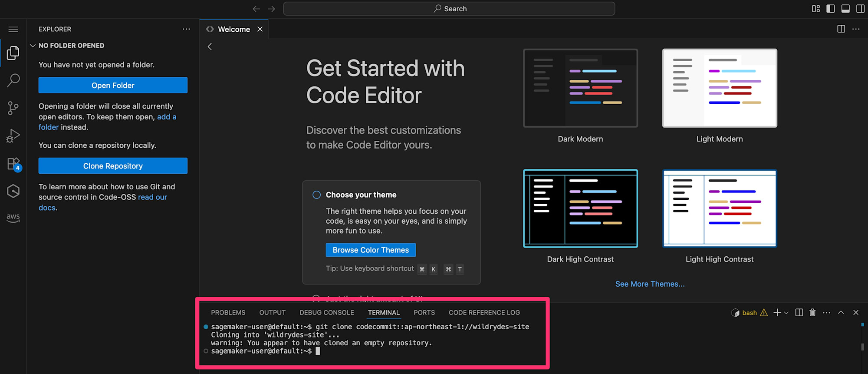The height and width of the screenshot is (374, 868).
Task: Toggle the bottom panel visibility
Action: pyautogui.click(x=845, y=9)
